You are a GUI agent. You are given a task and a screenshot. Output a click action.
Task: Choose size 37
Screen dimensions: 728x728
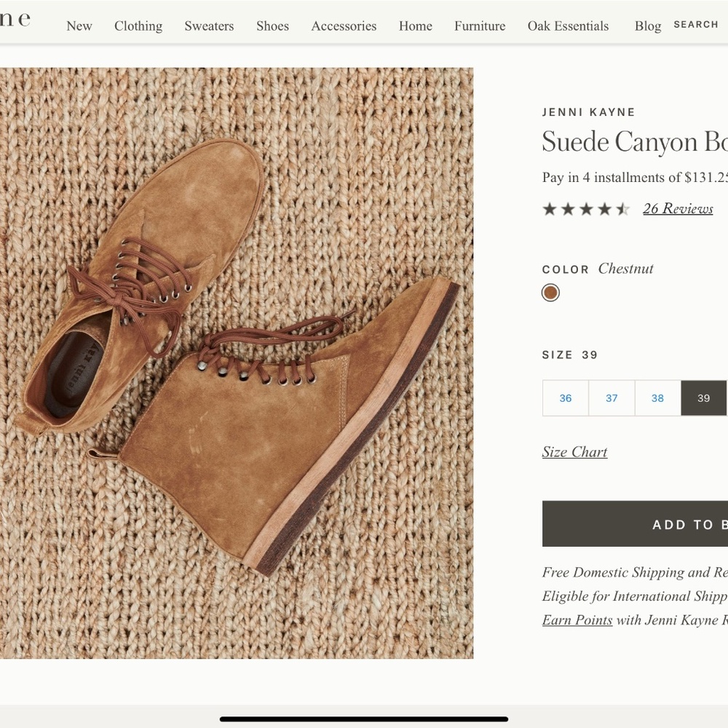click(x=612, y=398)
